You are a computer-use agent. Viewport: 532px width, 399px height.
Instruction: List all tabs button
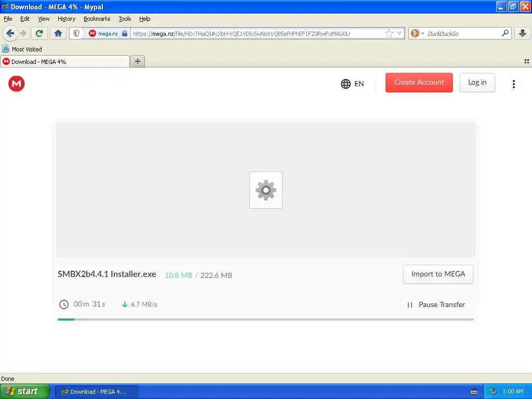click(x=527, y=61)
